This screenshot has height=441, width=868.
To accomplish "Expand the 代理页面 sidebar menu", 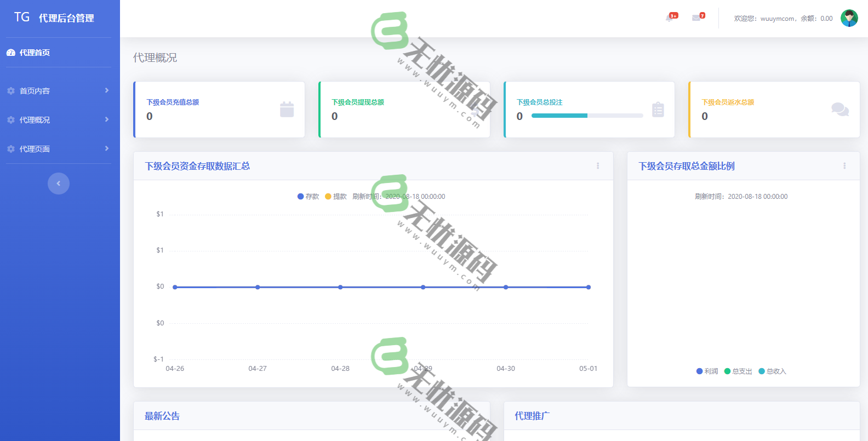I will point(58,149).
